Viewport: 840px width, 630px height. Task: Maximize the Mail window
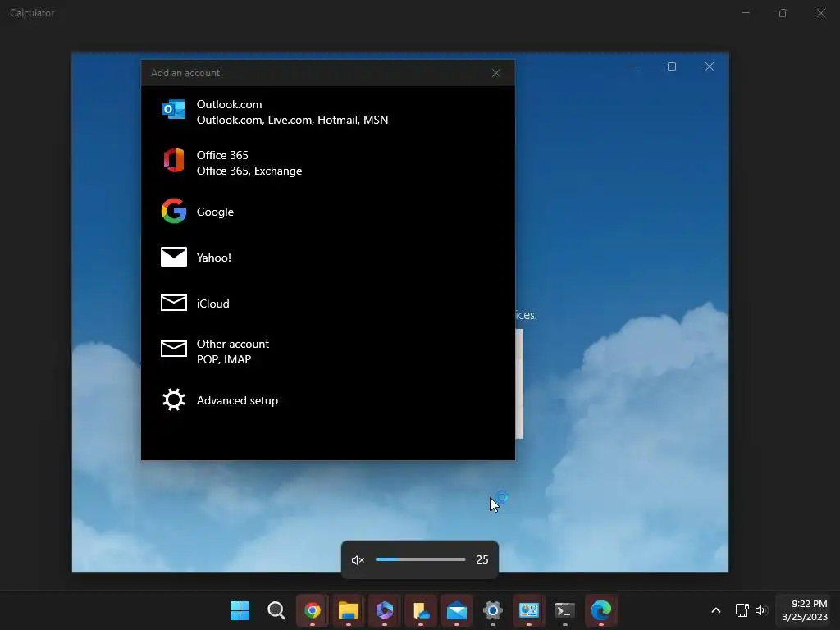(x=671, y=66)
